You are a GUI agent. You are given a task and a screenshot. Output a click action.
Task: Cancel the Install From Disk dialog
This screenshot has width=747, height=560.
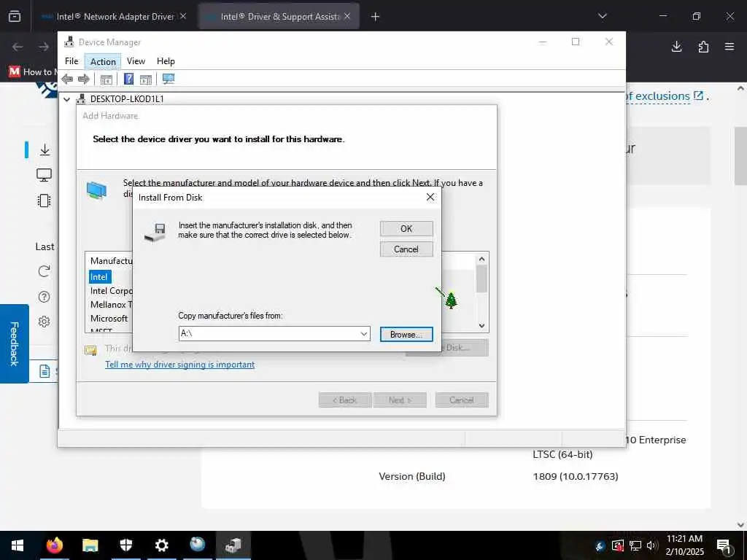406,249
